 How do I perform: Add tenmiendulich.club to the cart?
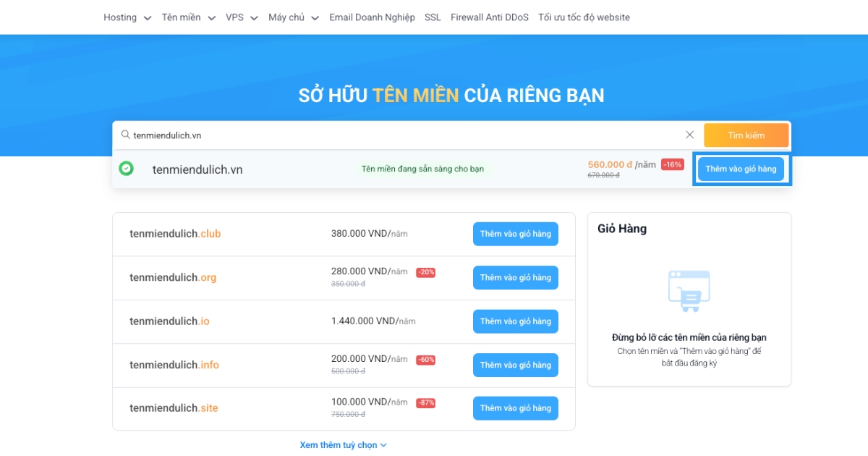point(515,234)
